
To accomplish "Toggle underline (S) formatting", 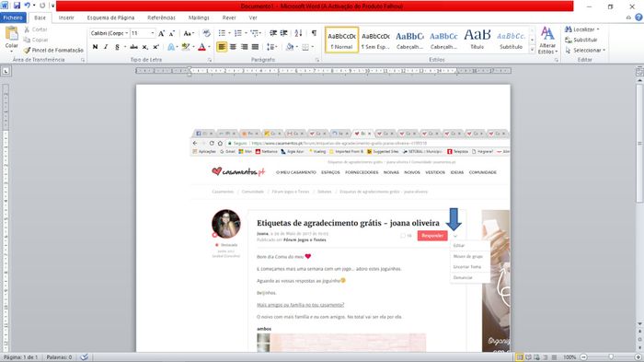I will coord(117,47).
